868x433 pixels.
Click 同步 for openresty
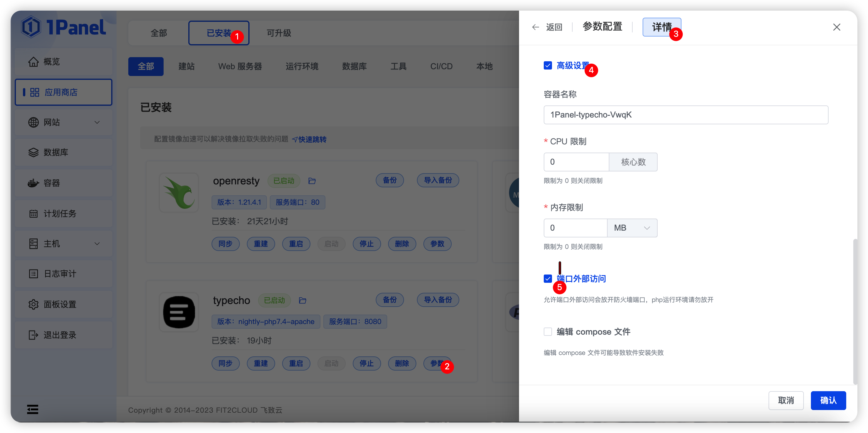pos(225,244)
